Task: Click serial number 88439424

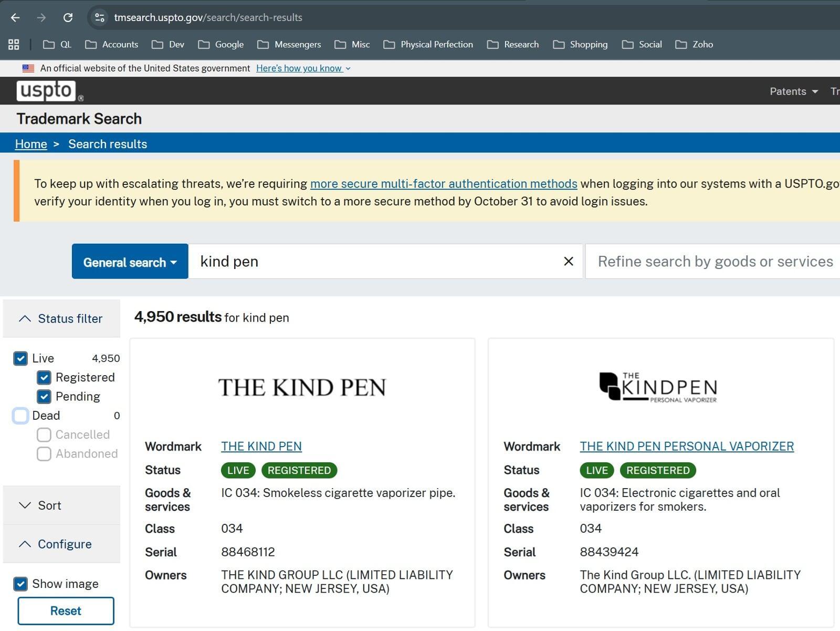Action: coord(609,552)
